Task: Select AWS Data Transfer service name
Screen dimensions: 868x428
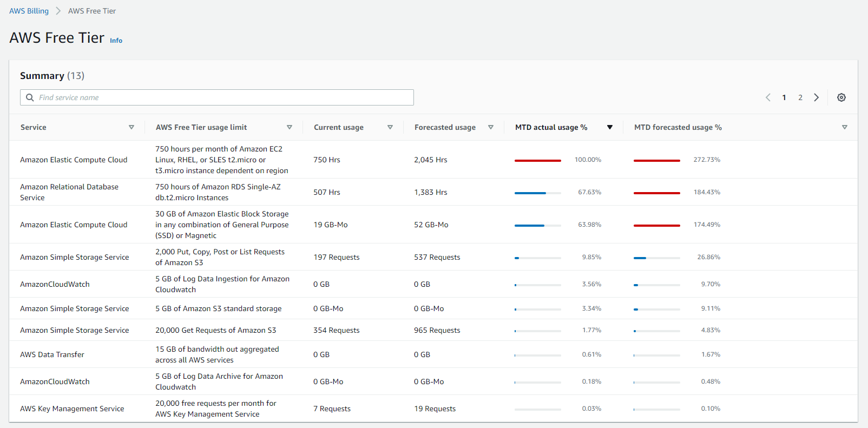Action: pos(52,354)
